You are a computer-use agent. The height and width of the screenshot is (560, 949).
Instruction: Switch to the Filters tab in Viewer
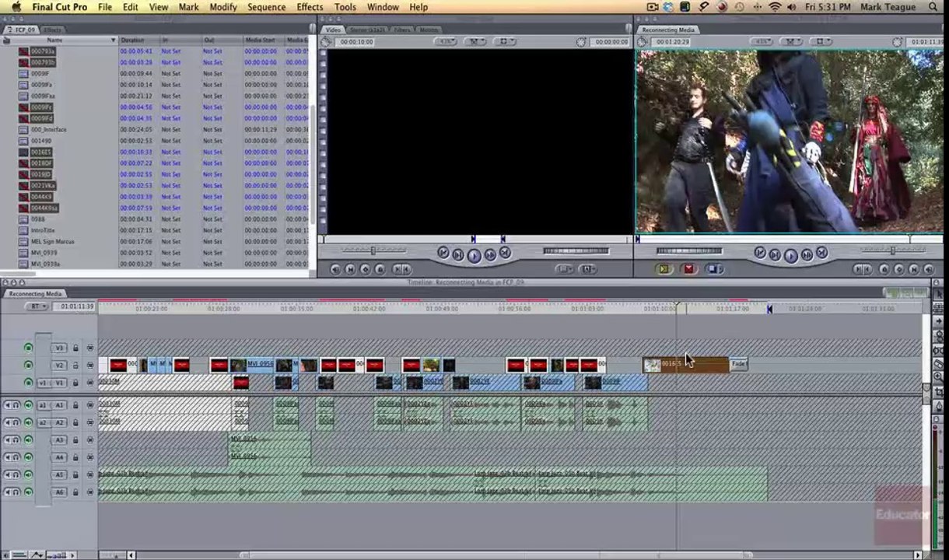click(x=401, y=30)
